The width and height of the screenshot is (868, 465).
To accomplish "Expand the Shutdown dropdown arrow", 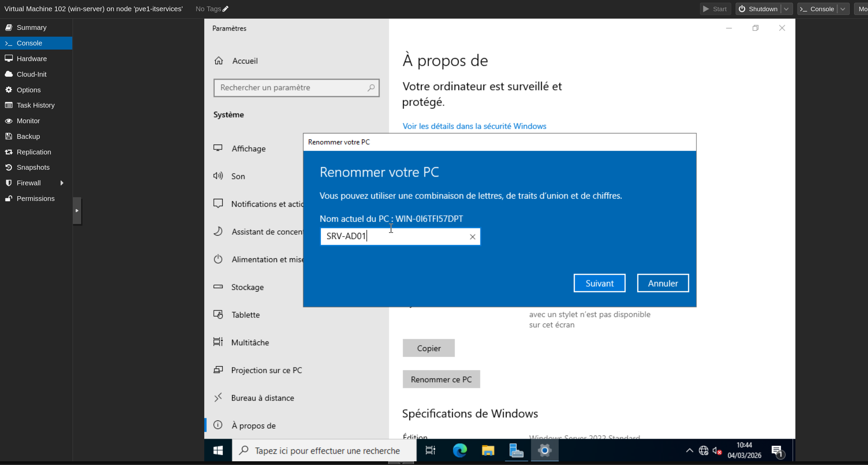I will pyautogui.click(x=786, y=9).
